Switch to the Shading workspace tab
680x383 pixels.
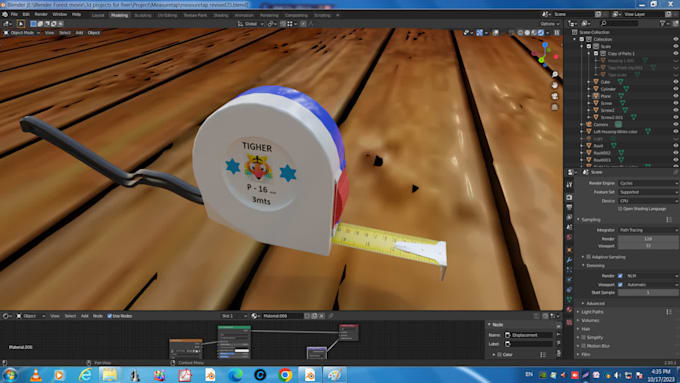(221, 15)
